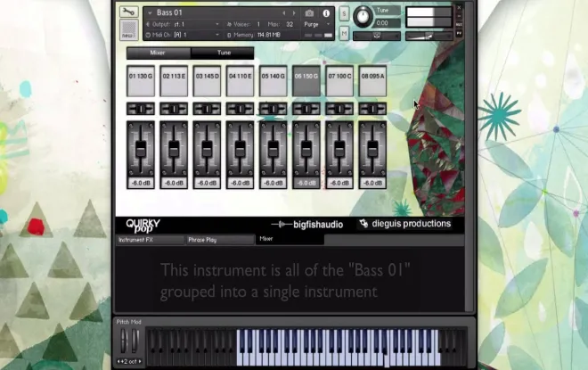This screenshot has height=370, width=588.
Task: Click the 03 145 D pan control
Action: (x=207, y=109)
